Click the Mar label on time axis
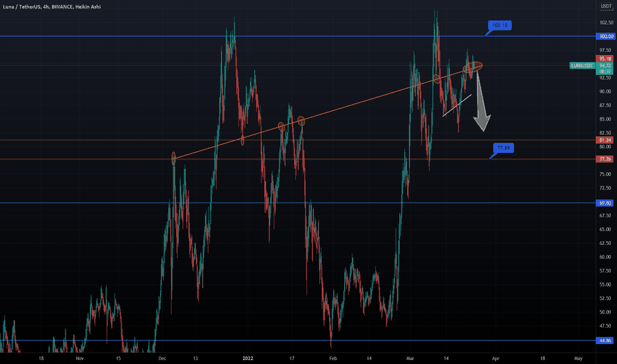 click(x=410, y=358)
